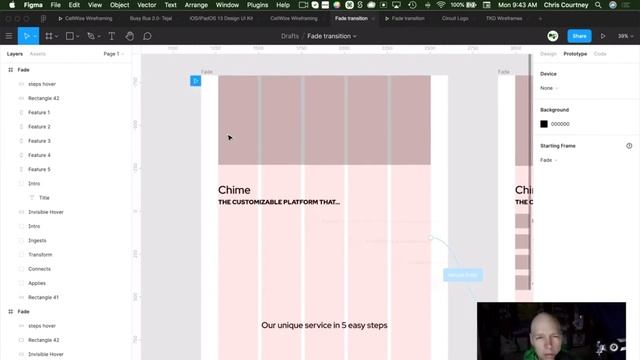Click the home icon left of file tabs
The height and width of the screenshot is (360, 640).
click(43, 18)
